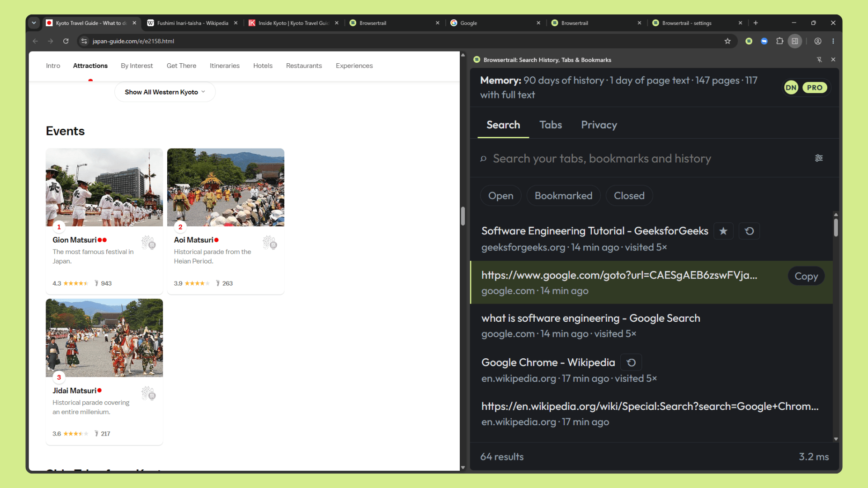Viewport: 868px width, 488px height.
Task: Close the Google tab
Action: (538, 23)
